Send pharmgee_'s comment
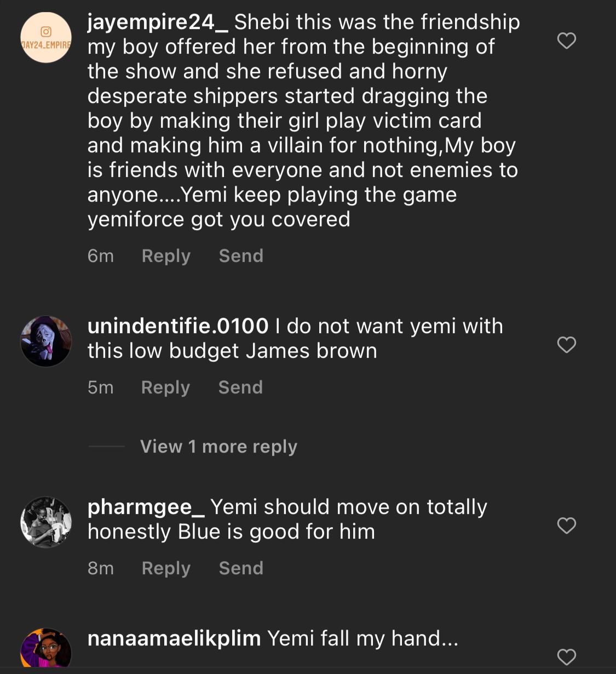 coord(241,568)
